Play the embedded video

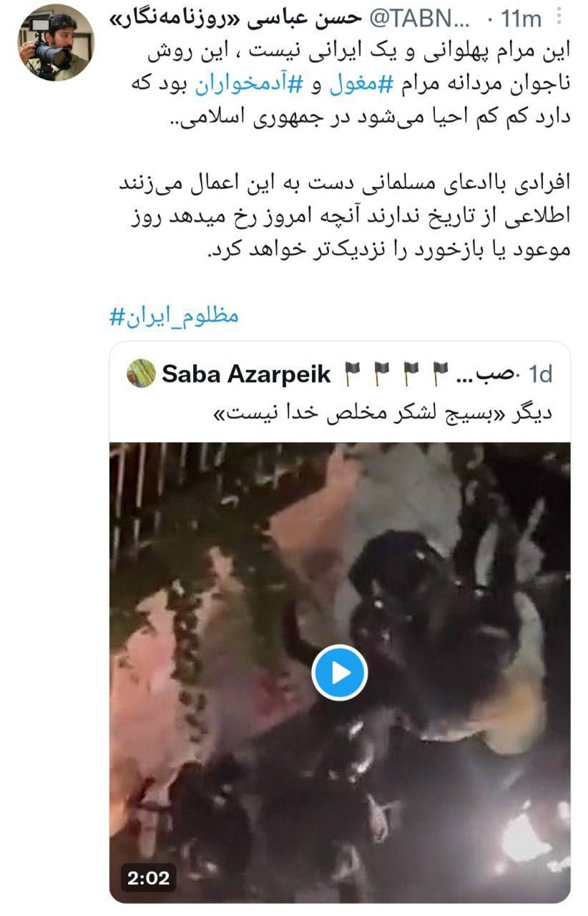340,673
